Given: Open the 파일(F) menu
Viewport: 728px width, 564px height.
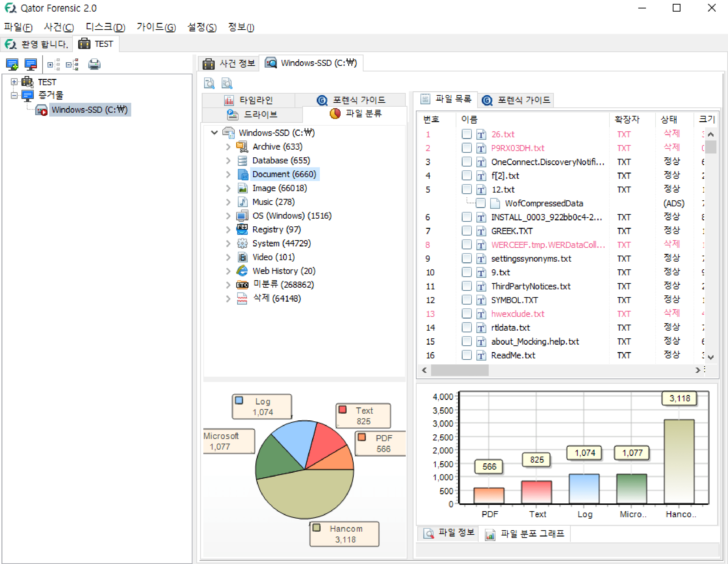Looking at the screenshot, I should 18,27.
